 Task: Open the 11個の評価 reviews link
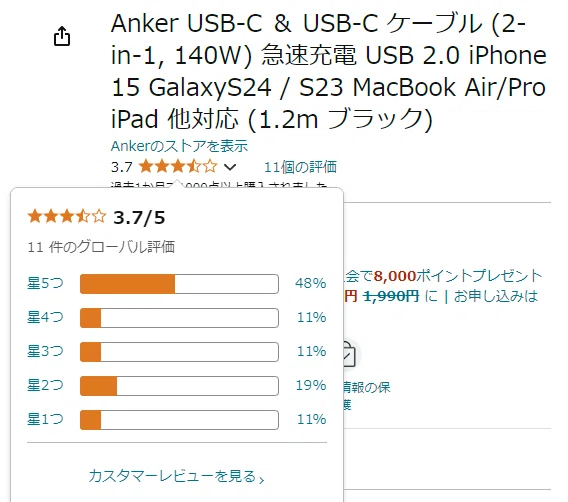point(300,167)
